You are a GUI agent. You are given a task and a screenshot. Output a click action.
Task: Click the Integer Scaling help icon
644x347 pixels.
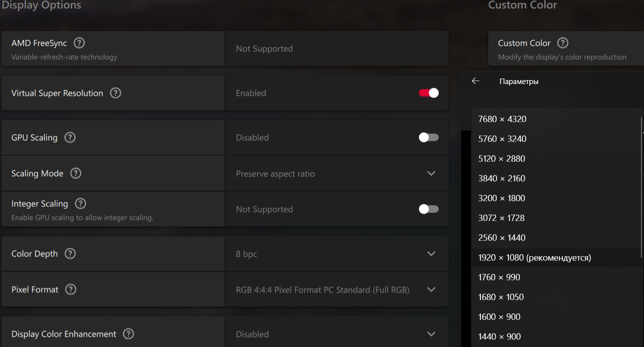coord(80,204)
